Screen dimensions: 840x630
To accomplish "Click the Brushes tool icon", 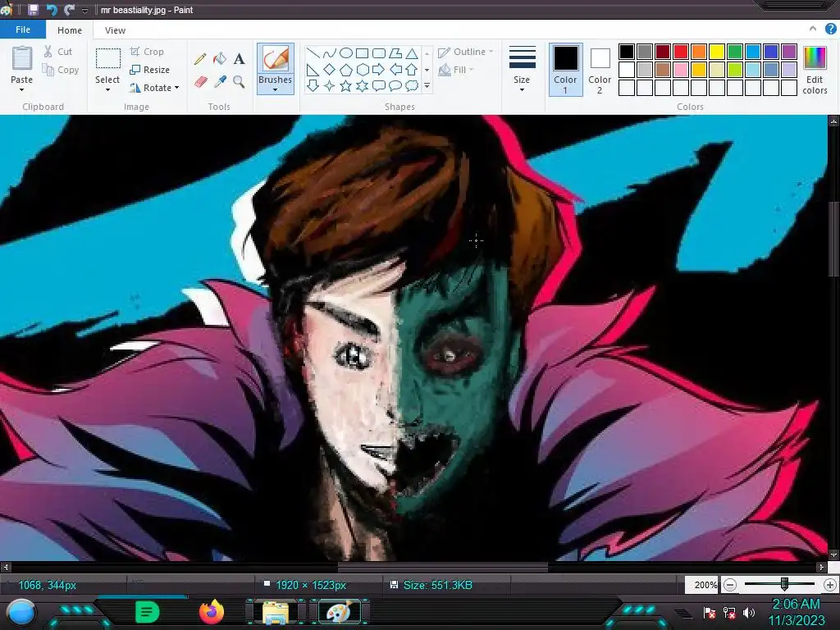I will [x=276, y=58].
